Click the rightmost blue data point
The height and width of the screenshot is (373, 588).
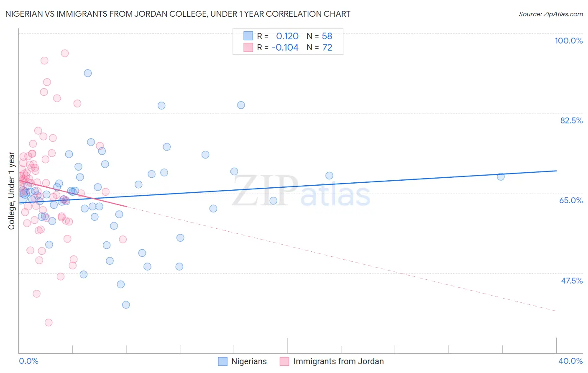pyautogui.click(x=501, y=176)
